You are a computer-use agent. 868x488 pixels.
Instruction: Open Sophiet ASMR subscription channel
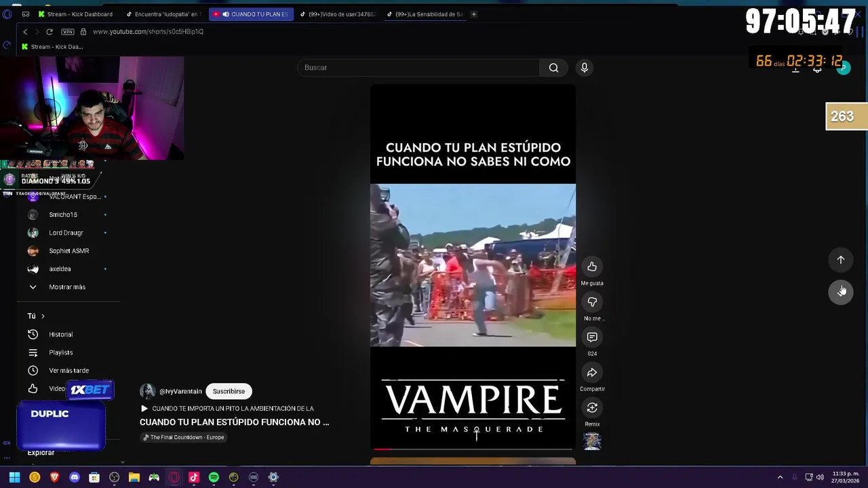68,251
